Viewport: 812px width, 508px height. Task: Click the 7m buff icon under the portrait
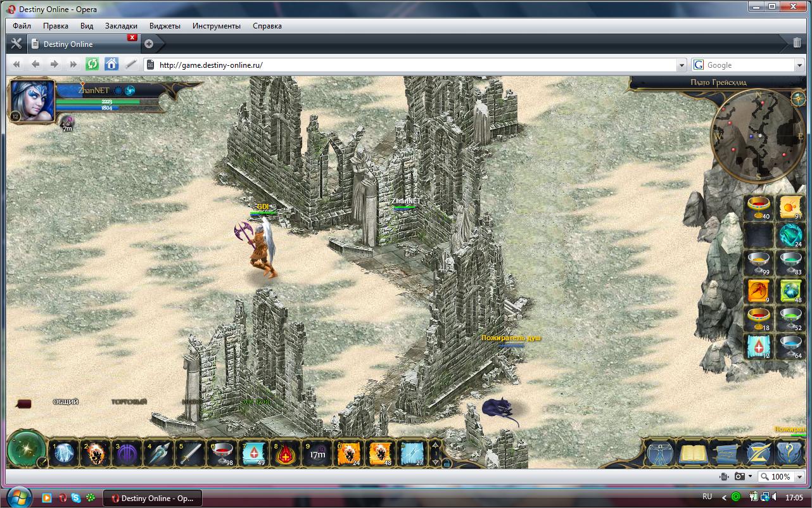(x=67, y=123)
